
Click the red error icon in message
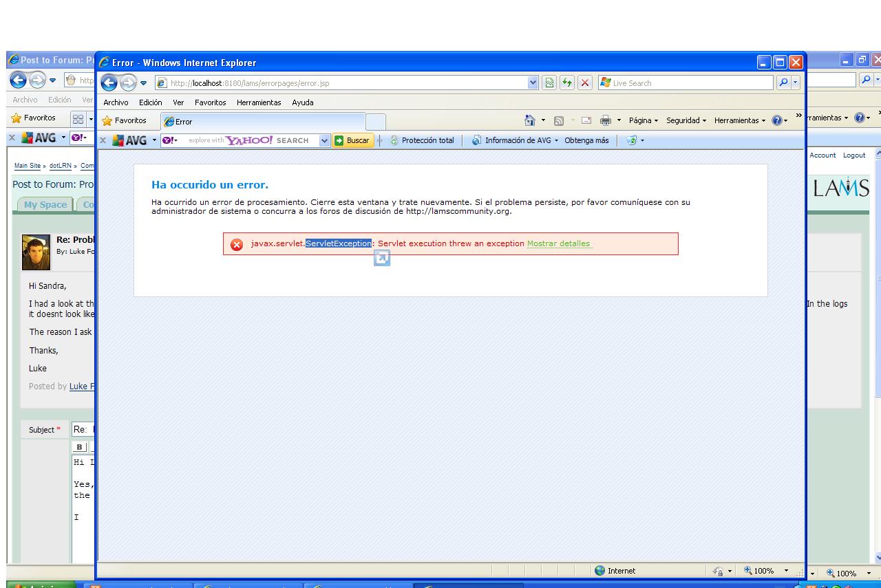237,244
